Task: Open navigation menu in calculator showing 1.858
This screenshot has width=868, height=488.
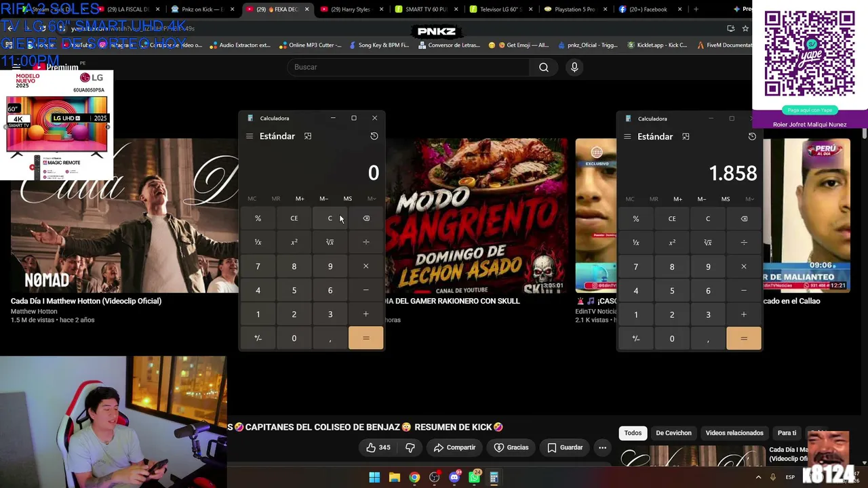Action: pyautogui.click(x=627, y=137)
